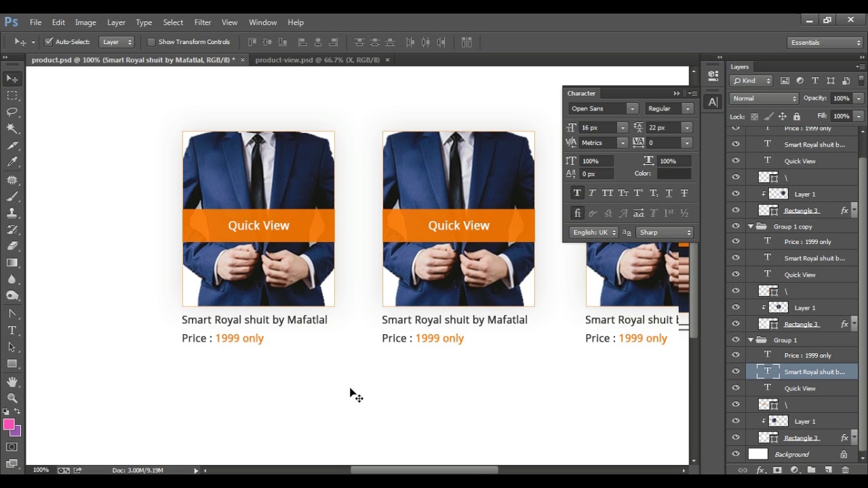Viewport: 868px width, 488px height.
Task: Open the Window menu
Action: click(x=262, y=22)
